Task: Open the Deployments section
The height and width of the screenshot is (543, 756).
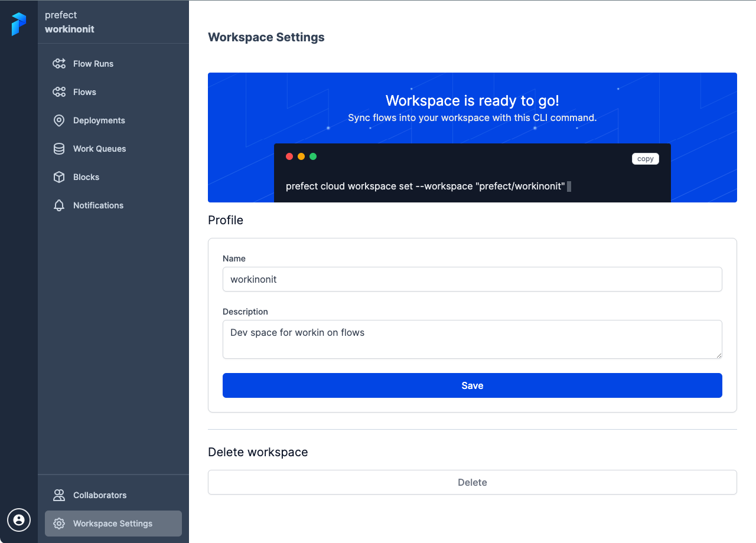Action: [113, 120]
